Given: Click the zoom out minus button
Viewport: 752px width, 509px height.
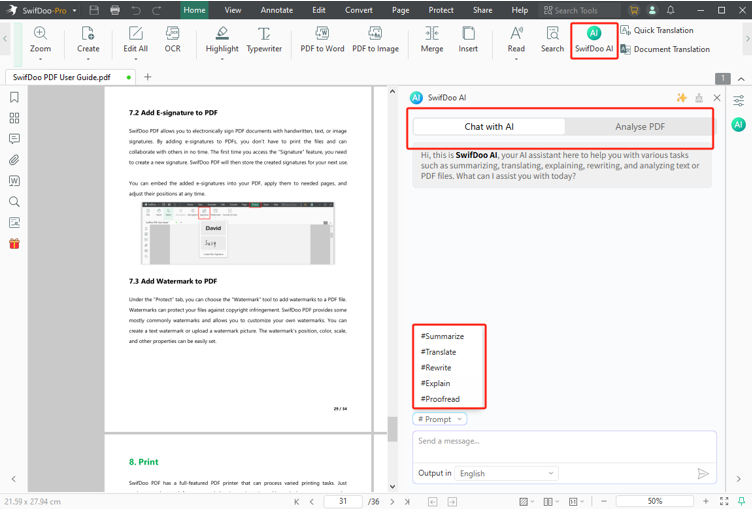Looking at the screenshot, I should pyautogui.click(x=604, y=501).
